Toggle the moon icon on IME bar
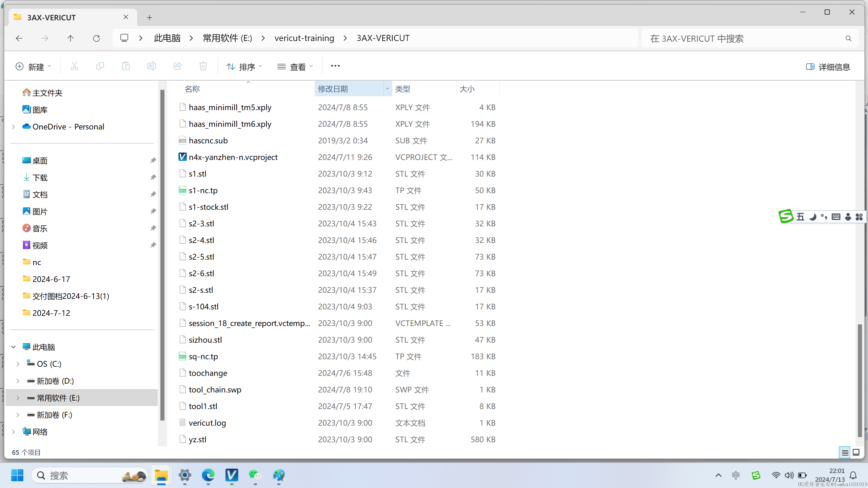 (812, 217)
